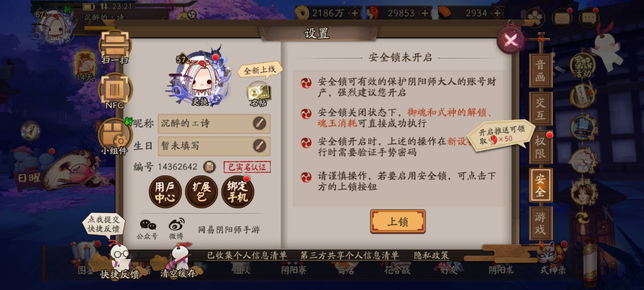The width and height of the screenshot is (644, 290).
Task: Open the WeChat 公众号 icon
Action: click(x=147, y=229)
